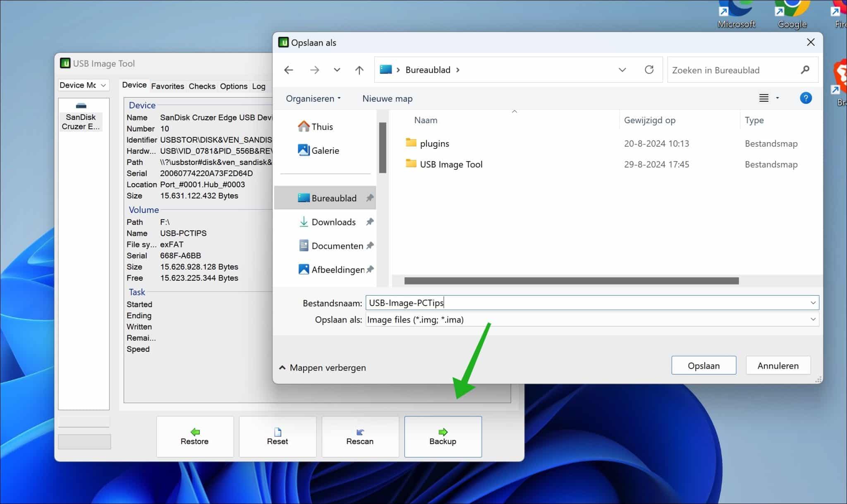Click the search magnifier icon
Screen dimensions: 847x504
click(x=805, y=70)
